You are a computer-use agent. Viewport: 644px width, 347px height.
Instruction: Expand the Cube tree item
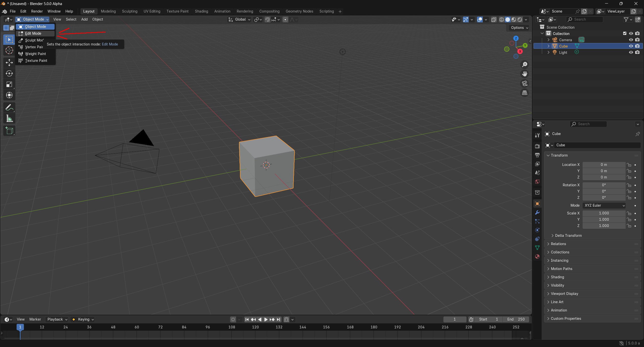coord(548,46)
